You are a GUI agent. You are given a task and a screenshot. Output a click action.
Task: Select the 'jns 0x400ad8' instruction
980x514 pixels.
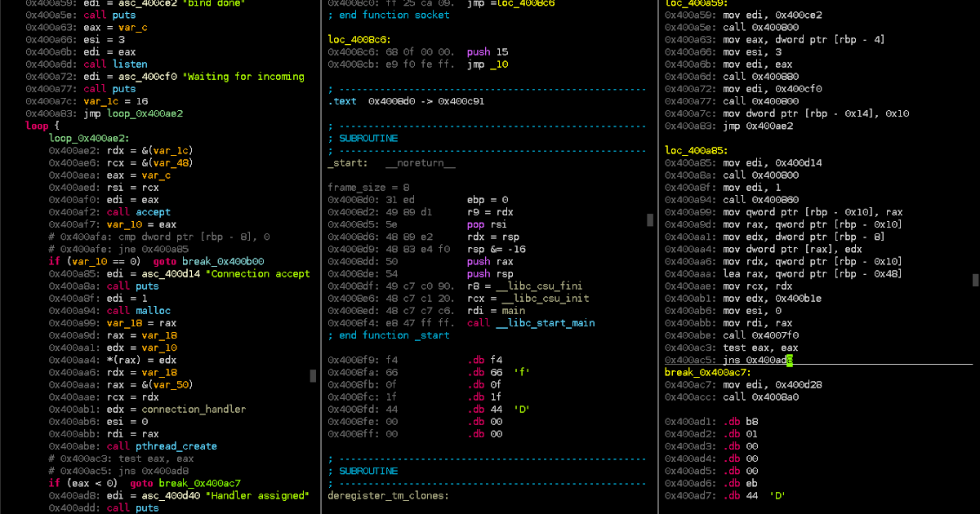click(x=758, y=360)
